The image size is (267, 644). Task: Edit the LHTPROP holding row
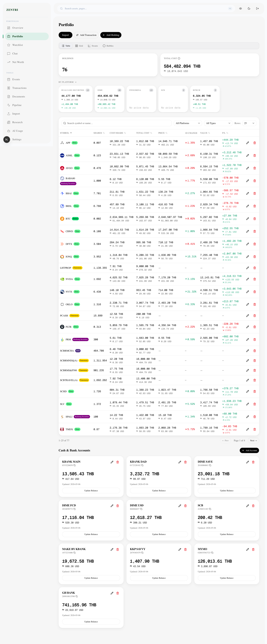coord(248,268)
